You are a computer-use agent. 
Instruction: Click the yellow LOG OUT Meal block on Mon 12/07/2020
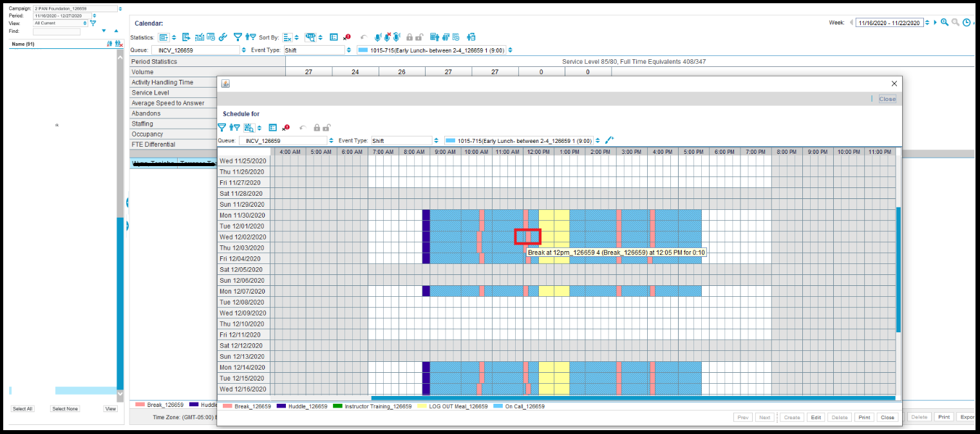pyautogui.click(x=554, y=291)
